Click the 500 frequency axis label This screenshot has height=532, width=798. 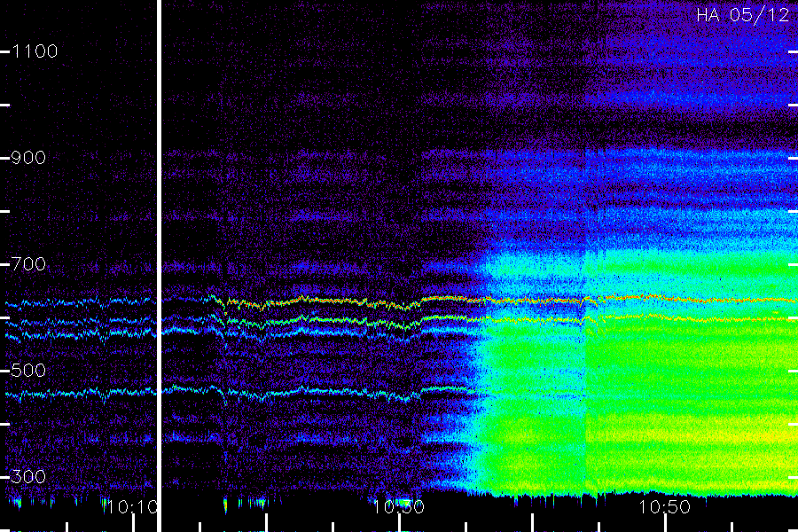point(28,371)
